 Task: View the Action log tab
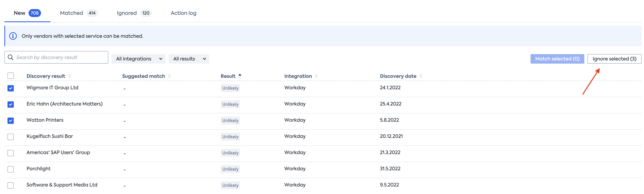click(x=184, y=13)
